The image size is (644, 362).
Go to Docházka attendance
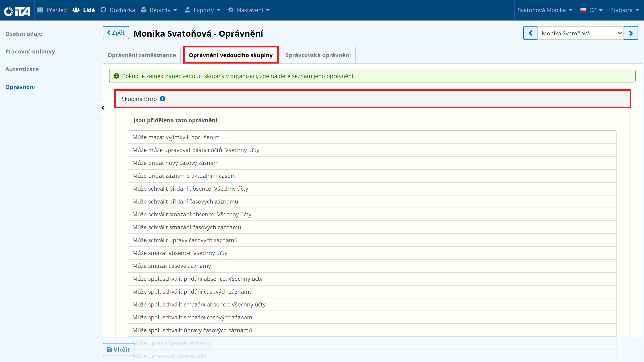[118, 10]
